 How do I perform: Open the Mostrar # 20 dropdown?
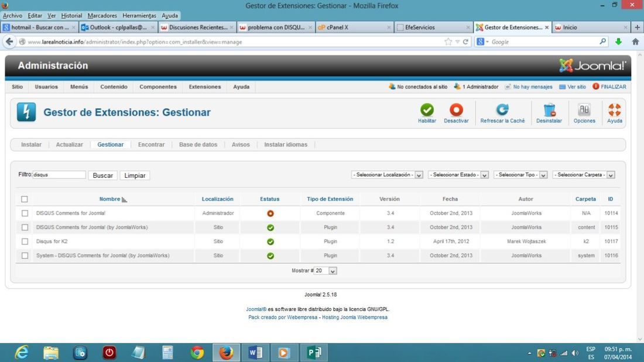[x=326, y=271]
